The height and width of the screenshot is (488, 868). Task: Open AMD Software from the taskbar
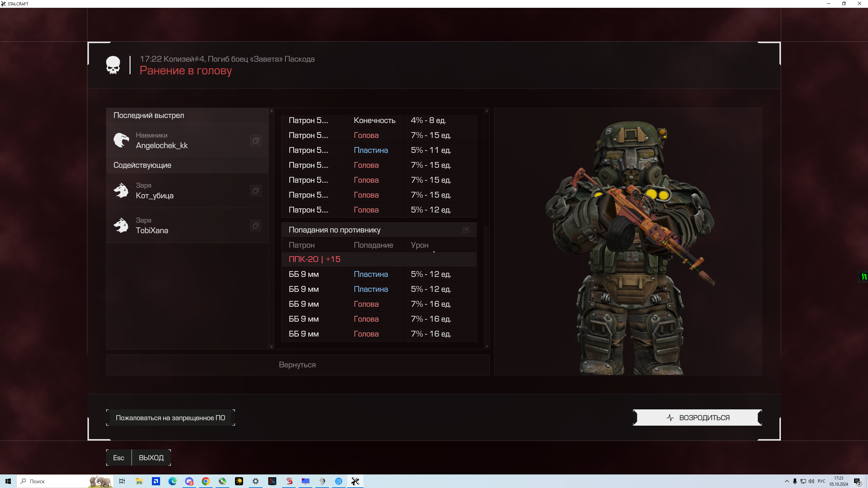(x=156, y=481)
